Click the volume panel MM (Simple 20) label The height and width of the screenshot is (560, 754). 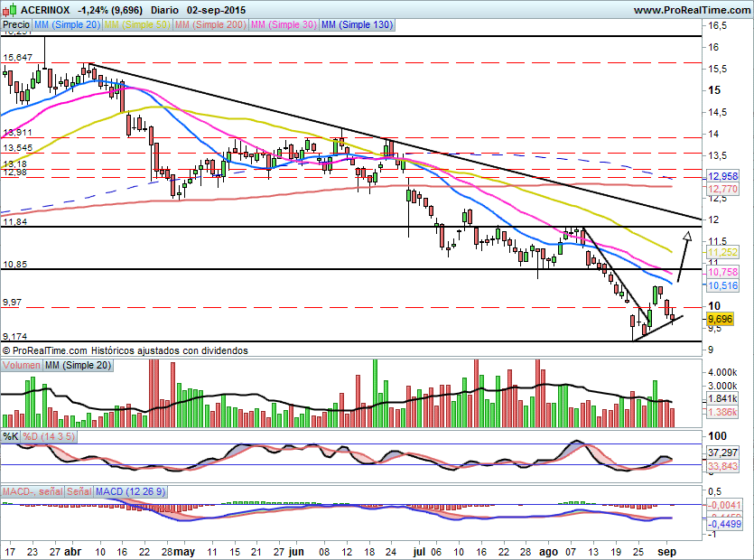pos(78,365)
